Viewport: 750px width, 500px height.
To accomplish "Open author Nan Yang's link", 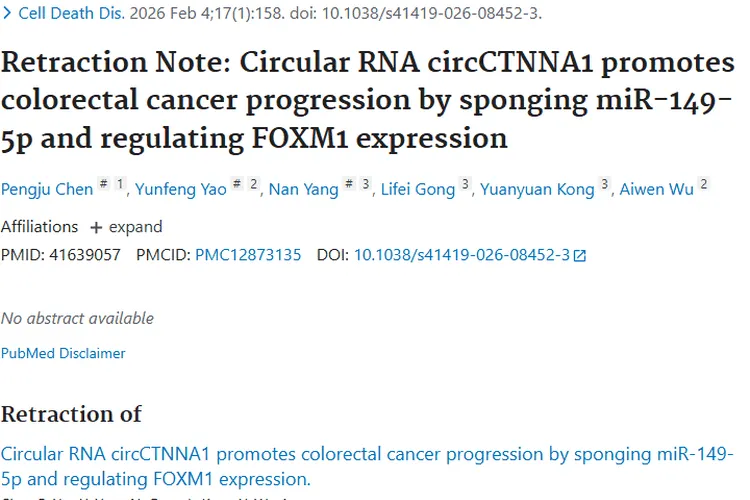I will pos(304,190).
